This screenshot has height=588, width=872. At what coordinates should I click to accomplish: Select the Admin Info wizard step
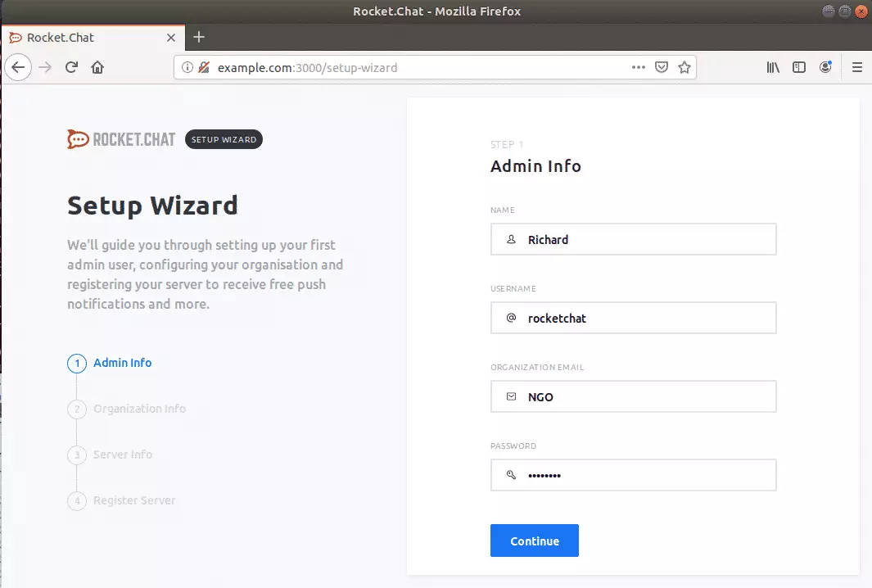[x=110, y=363]
